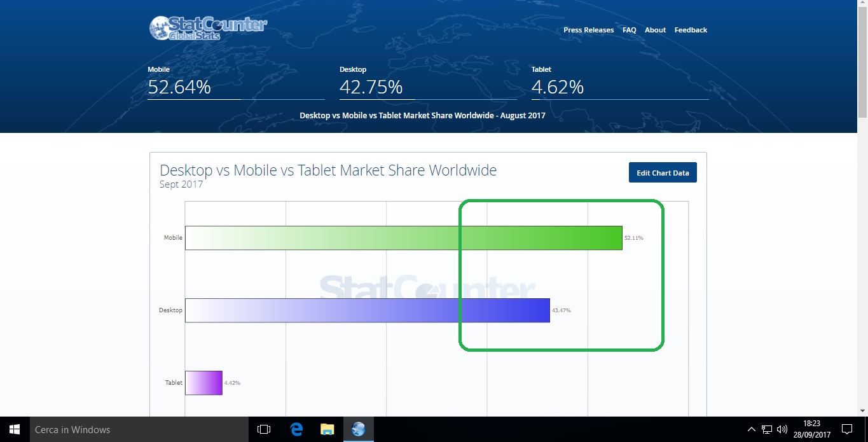Image resolution: width=868 pixels, height=442 pixels.
Task: Open the network status tray icon
Action: tap(767, 429)
